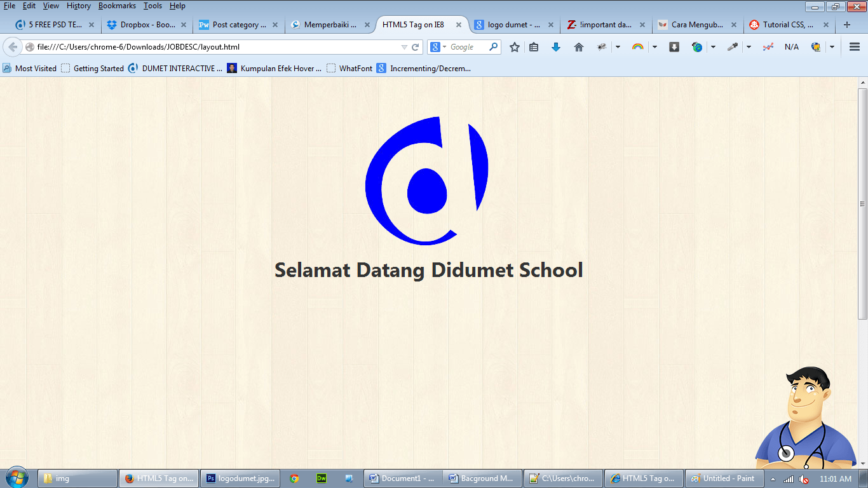Expand the dropdown beside the eyedropper icon
Image resolution: width=868 pixels, height=488 pixels.
749,47
